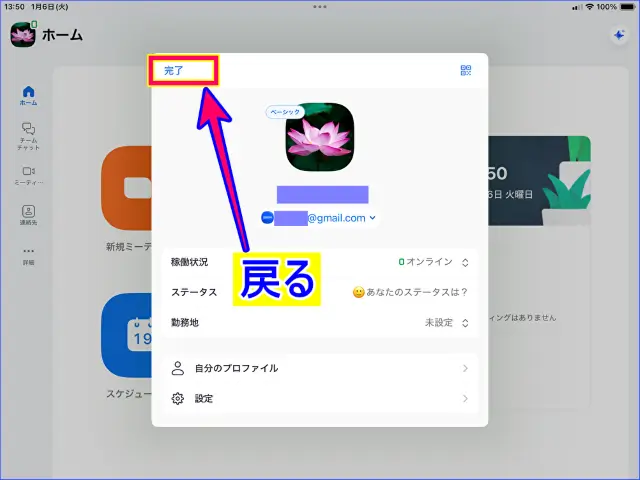The height and width of the screenshot is (480, 640).
Task: Open 設定 settings row
Action: 320,398
